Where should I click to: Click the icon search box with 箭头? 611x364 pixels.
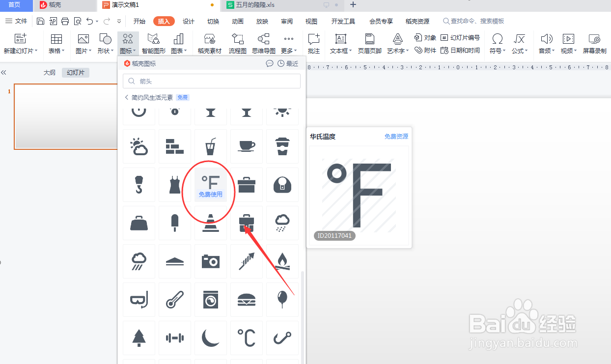click(x=211, y=81)
